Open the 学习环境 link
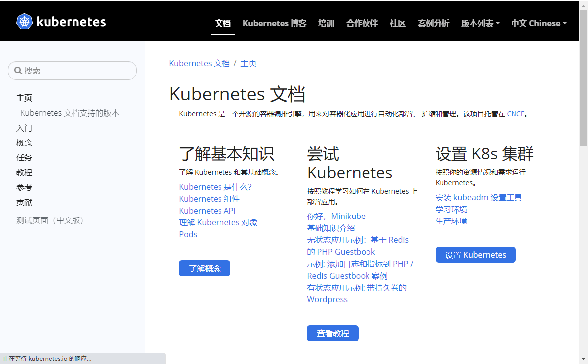This screenshot has height=364, width=588. click(x=451, y=209)
